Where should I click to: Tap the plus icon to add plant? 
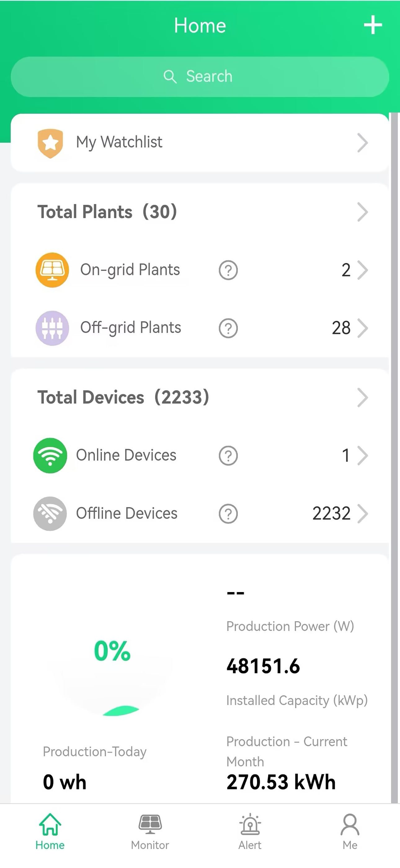(373, 25)
